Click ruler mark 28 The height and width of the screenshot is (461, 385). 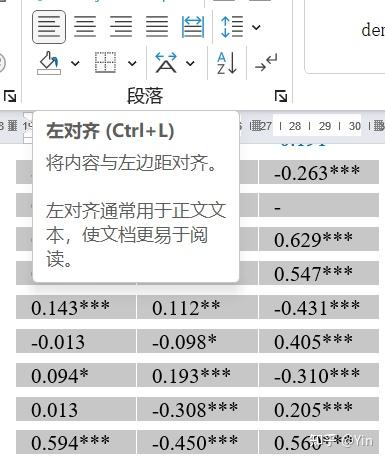click(295, 126)
